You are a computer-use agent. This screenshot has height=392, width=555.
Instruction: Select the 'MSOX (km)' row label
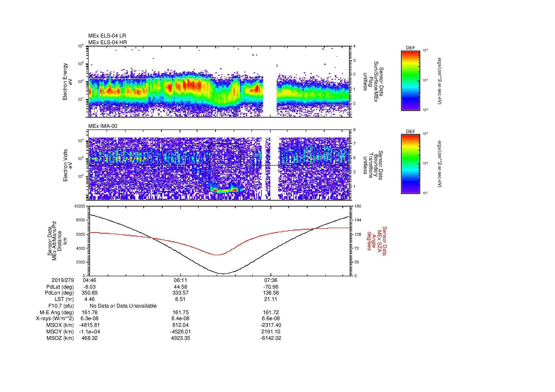point(60,325)
